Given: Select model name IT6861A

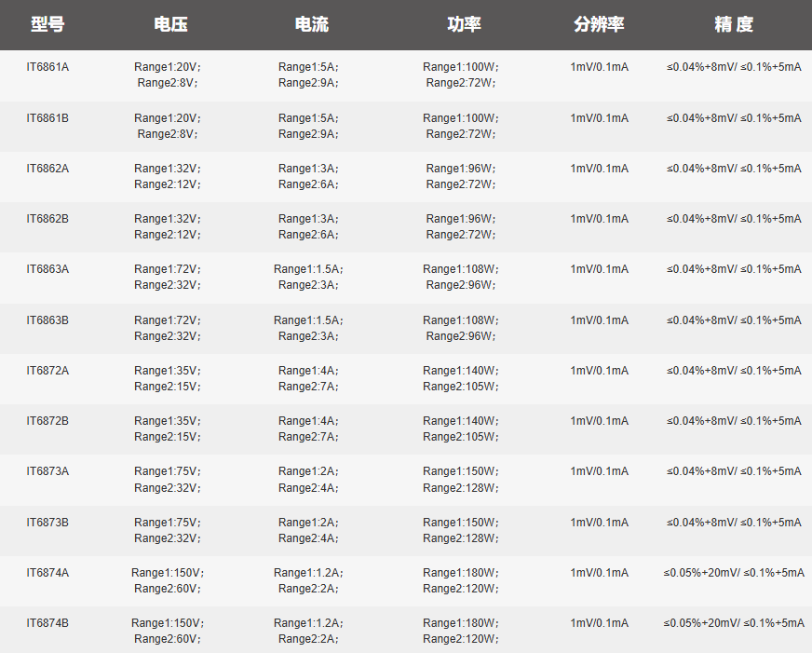Looking at the screenshot, I should pos(47,67).
